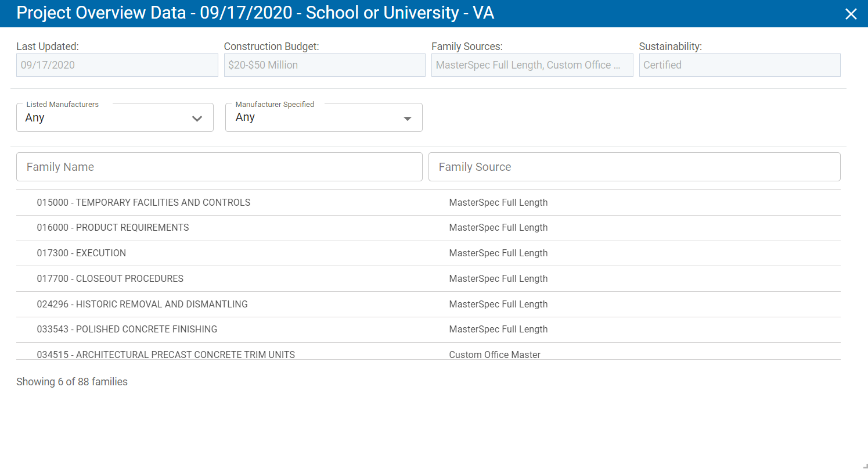Close the Project Overview Data dialog
868x469 pixels.
851,14
